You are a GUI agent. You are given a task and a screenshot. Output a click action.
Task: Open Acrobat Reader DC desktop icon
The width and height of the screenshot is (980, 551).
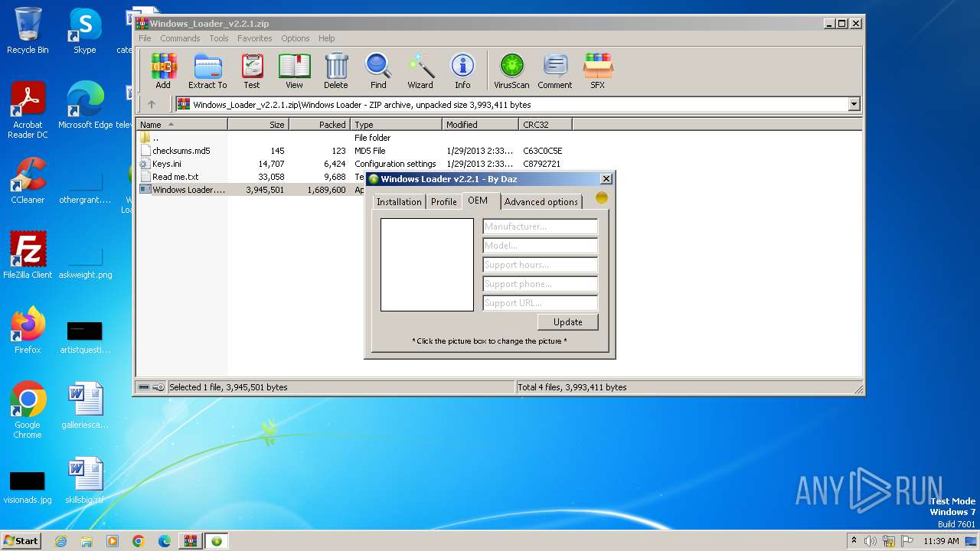(28, 110)
